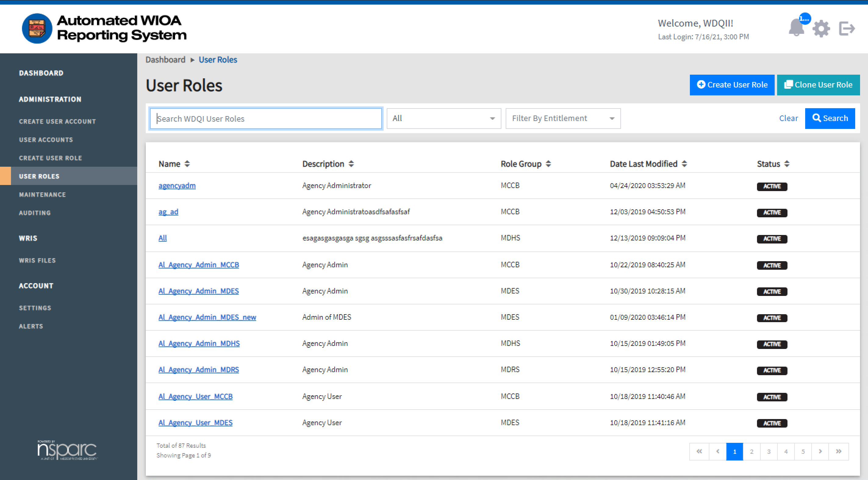Sort by Date Last Modified arrows
The height and width of the screenshot is (480, 868).
684,164
